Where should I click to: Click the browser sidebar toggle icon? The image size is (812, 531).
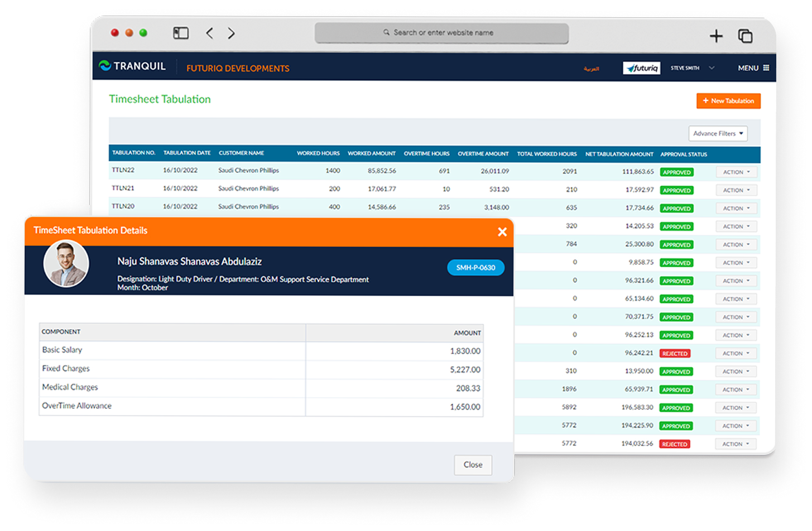point(181,33)
